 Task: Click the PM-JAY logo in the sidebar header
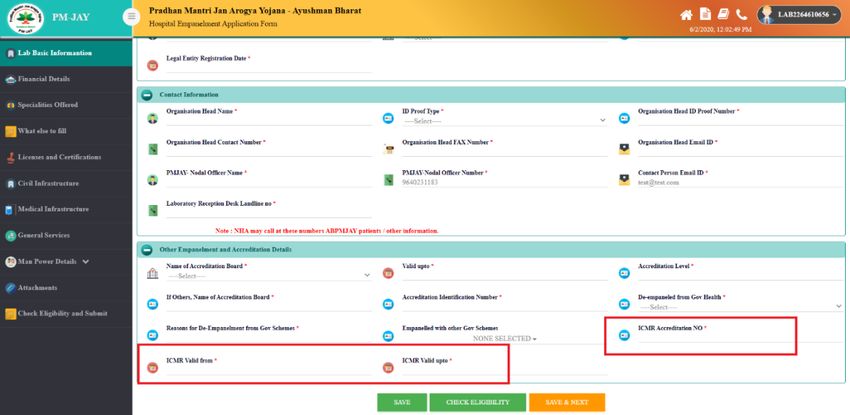pos(25,17)
